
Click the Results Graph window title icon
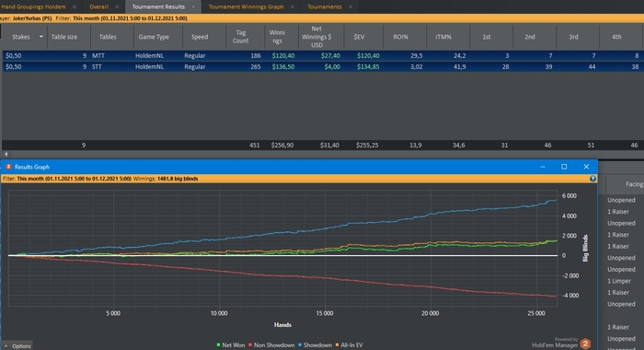tap(7, 167)
